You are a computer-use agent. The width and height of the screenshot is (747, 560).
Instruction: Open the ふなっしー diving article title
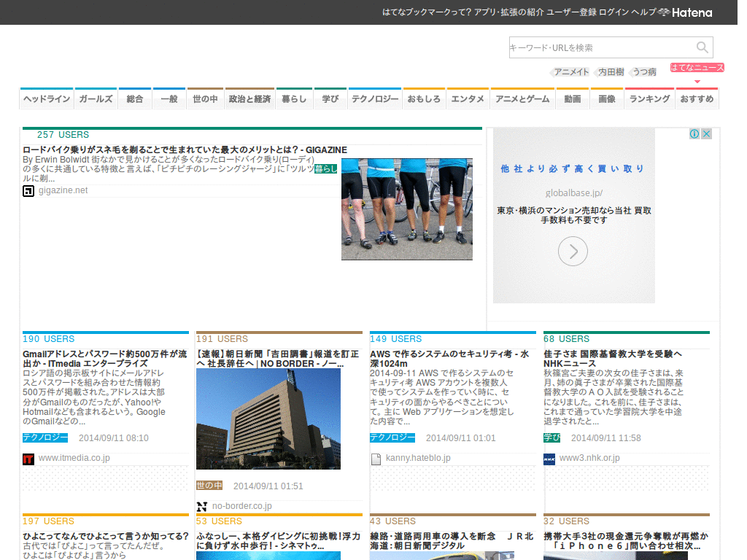(278, 541)
